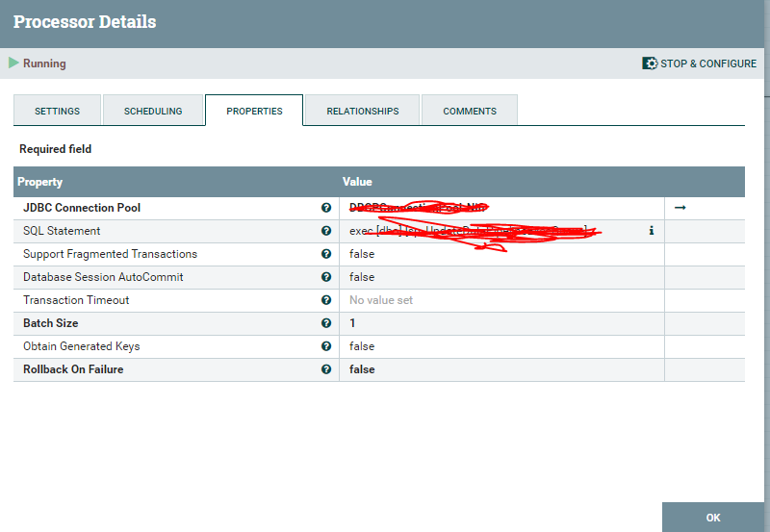View the Relationships tab
The height and width of the screenshot is (532, 770).
coord(363,111)
